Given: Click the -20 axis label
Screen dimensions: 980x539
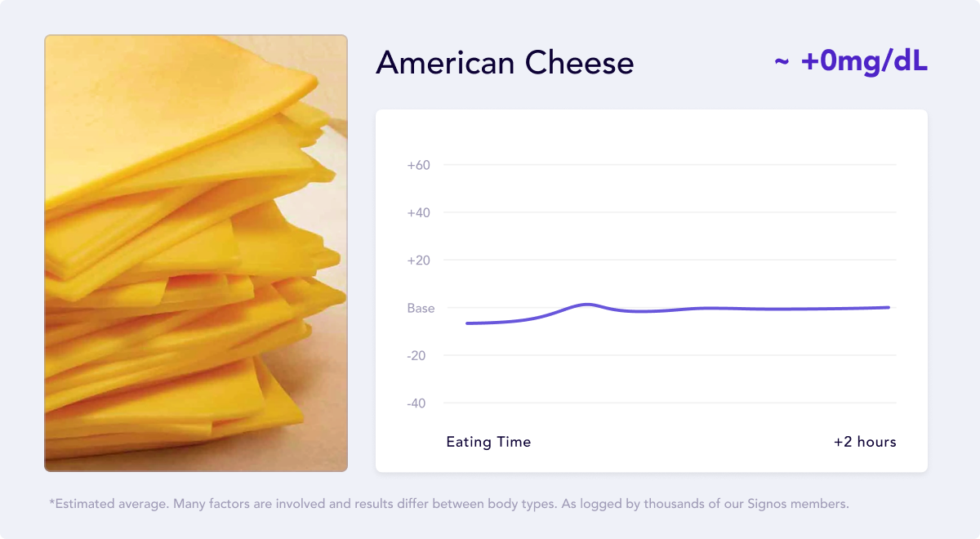Looking at the screenshot, I should pyautogui.click(x=418, y=356).
